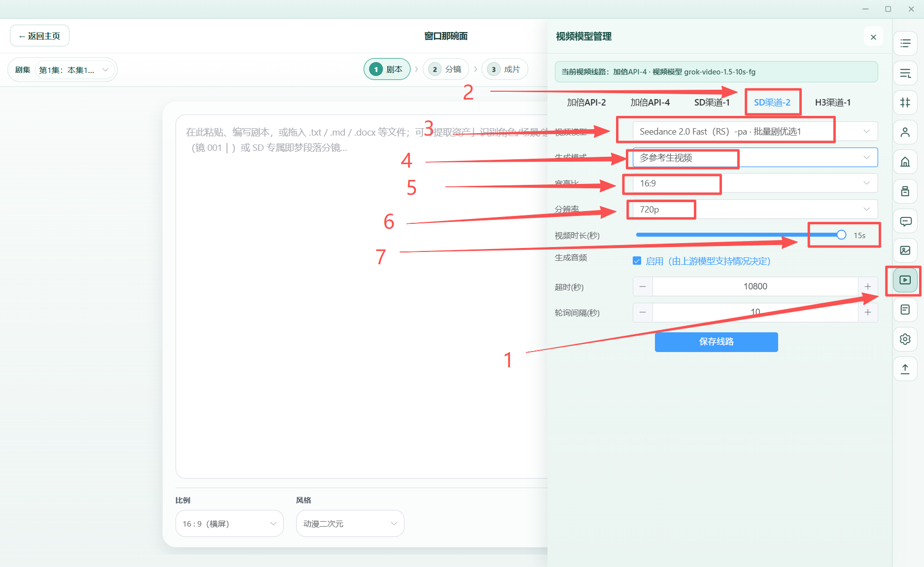Switch to the SD渠道-1 tab
This screenshot has width=924, height=567.
tap(712, 103)
